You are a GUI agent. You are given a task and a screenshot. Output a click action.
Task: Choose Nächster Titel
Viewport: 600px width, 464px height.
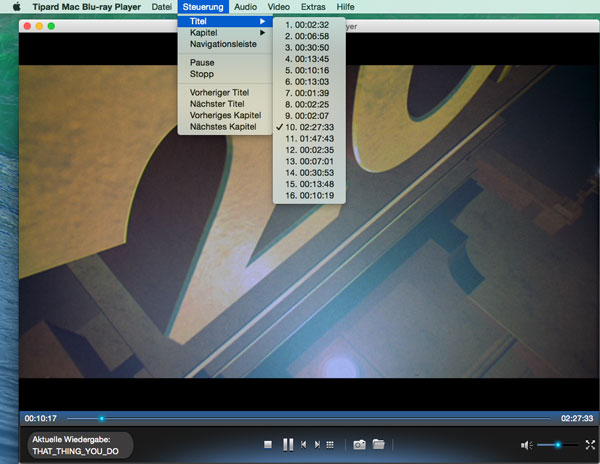(x=225, y=104)
